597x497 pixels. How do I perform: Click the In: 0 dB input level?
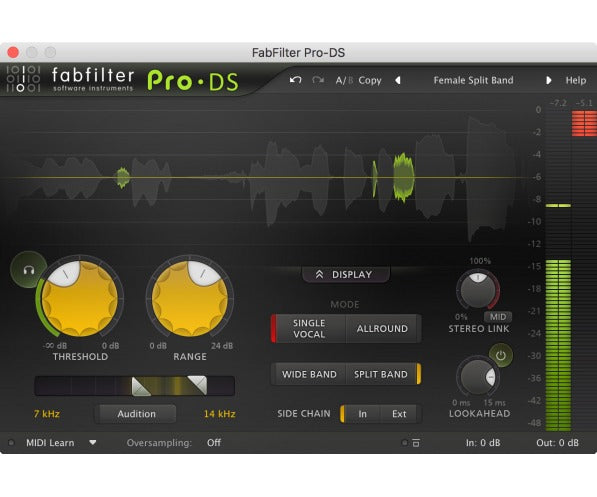[483, 443]
